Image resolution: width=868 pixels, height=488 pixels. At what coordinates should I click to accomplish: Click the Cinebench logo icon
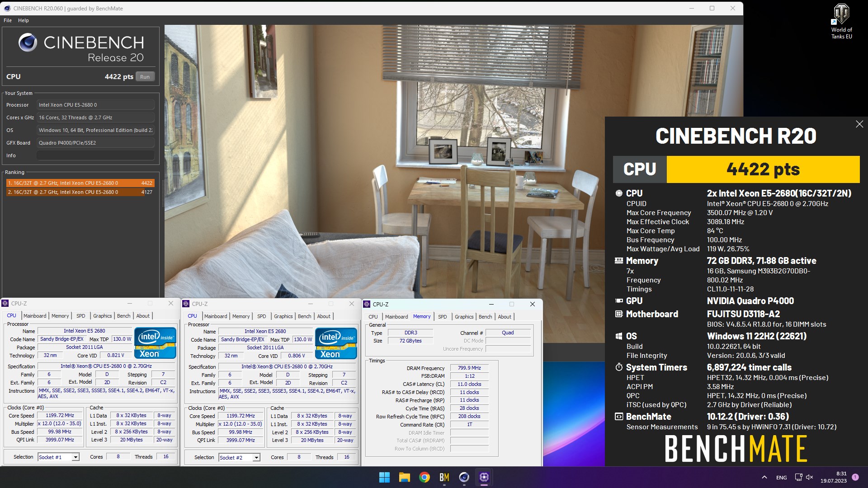(28, 42)
